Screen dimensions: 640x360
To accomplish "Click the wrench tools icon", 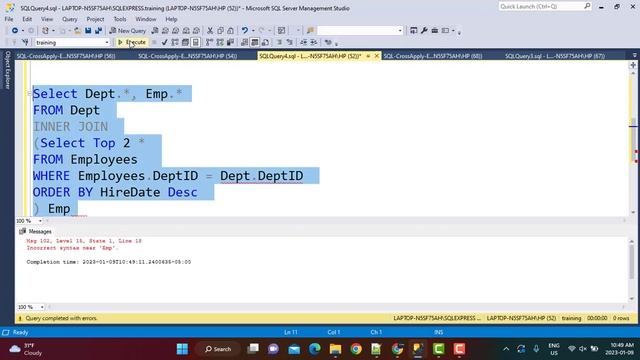I will pos(424,31).
